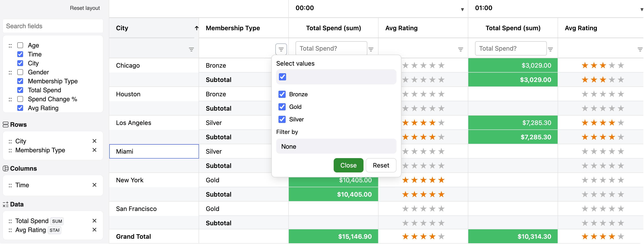Toggle the select-all checkbox in Select values
The image size is (644, 245).
pyautogui.click(x=283, y=77)
